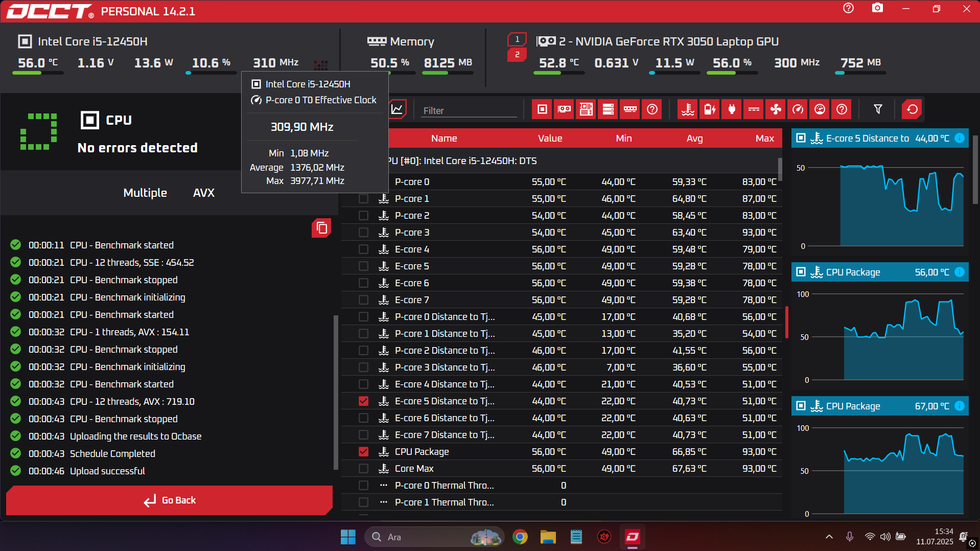Check the P-core 3 temperature checkbox
Screen dimensions: 980x551
363,233
